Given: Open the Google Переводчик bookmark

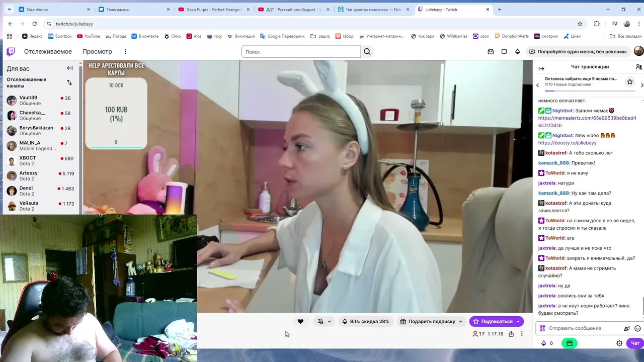Looking at the screenshot, I should click(x=282, y=36).
